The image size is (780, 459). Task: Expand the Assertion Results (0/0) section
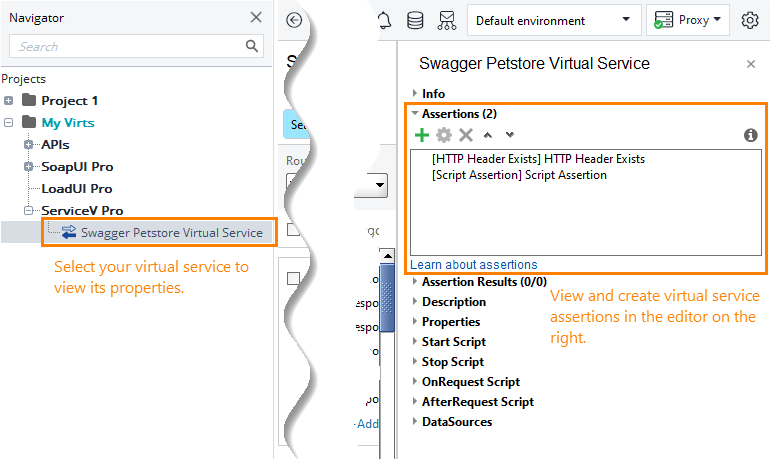pos(414,281)
